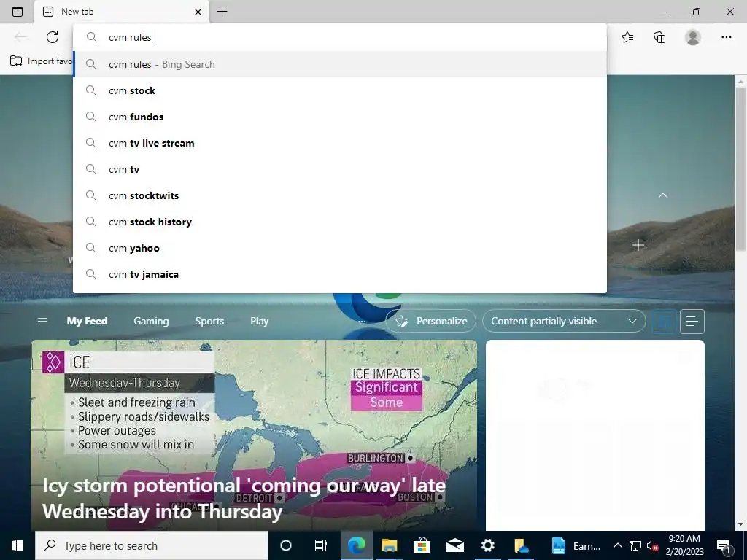Open the Earn... taskbar item

pyautogui.click(x=576, y=545)
